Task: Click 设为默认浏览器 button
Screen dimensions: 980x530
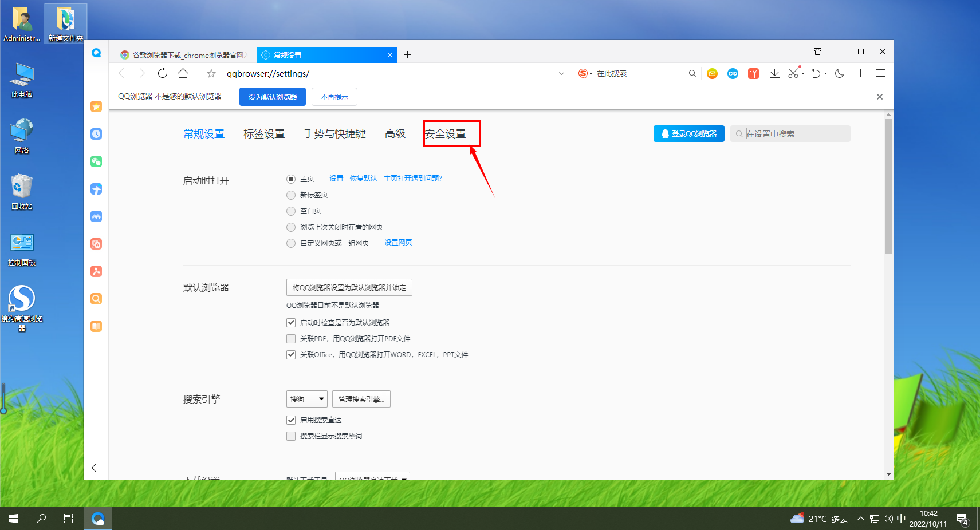Action: coord(273,97)
